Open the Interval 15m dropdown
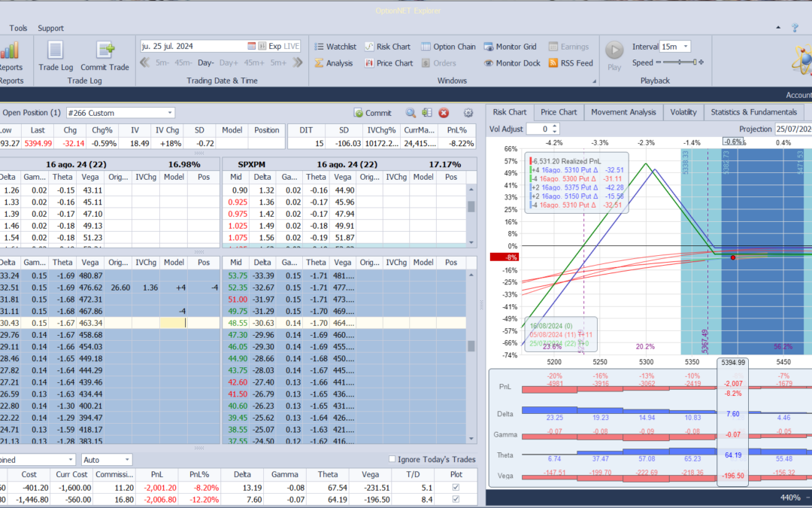The image size is (812, 508). [x=686, y=47]
